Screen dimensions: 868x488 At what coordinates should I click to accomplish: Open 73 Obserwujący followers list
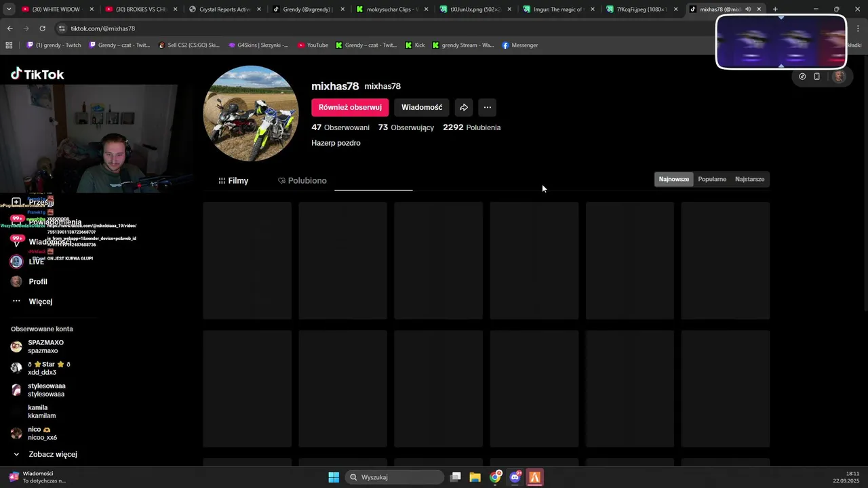tap(406, 127)
